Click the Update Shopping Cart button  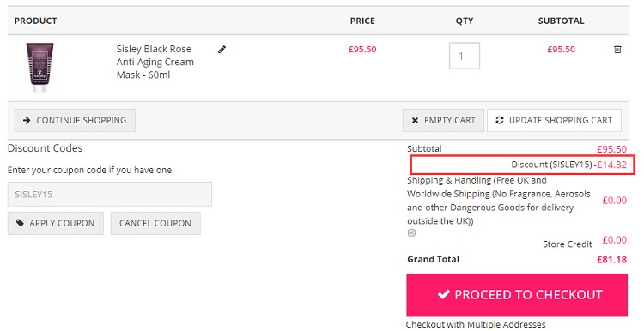pos(554,120)
